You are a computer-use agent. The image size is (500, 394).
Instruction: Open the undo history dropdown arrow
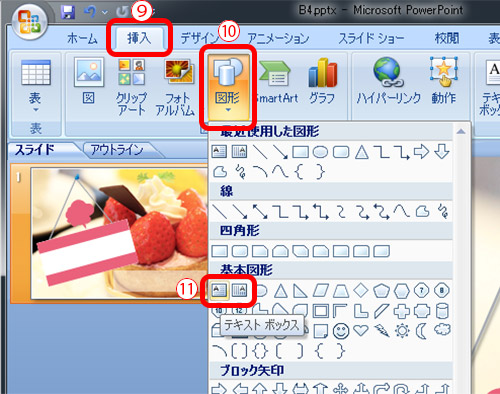(x=105, y=12)
